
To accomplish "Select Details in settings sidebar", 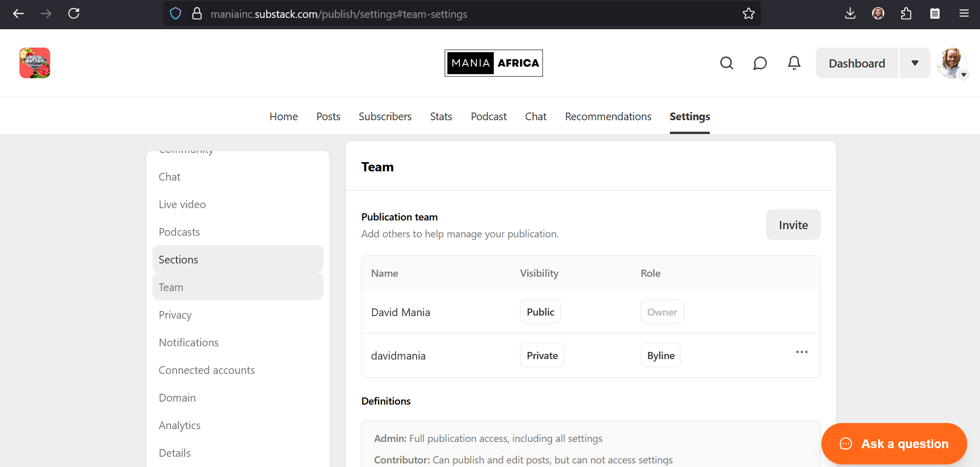I will click(x=238, y=453).
